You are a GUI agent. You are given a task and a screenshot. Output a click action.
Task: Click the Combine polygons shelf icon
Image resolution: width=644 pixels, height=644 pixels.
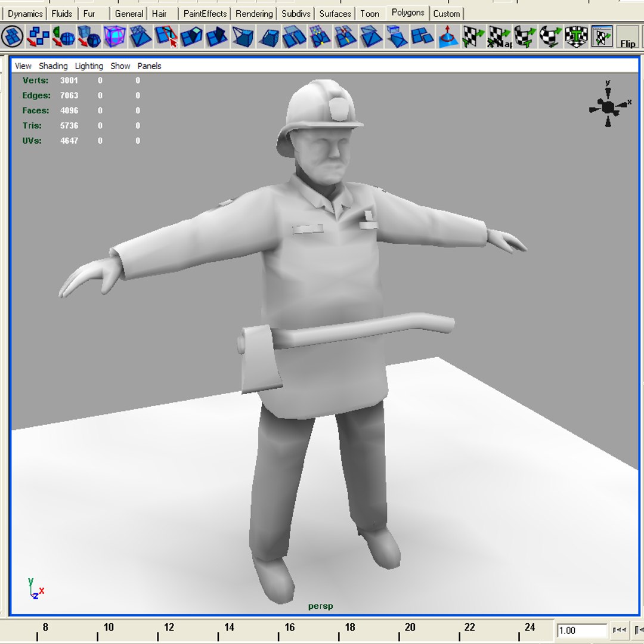point(38,36)
